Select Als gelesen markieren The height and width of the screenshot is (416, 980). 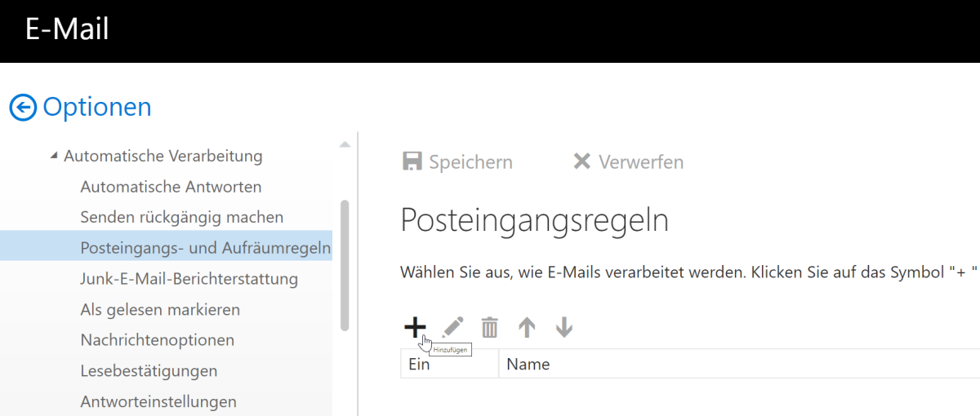click(160, 310)
